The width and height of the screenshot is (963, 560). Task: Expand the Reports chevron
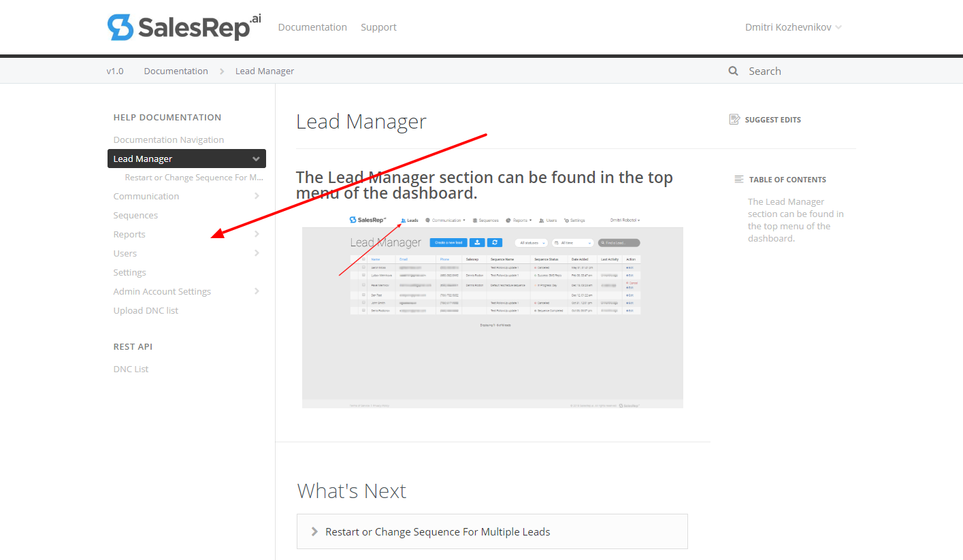[x=257, y=234]
